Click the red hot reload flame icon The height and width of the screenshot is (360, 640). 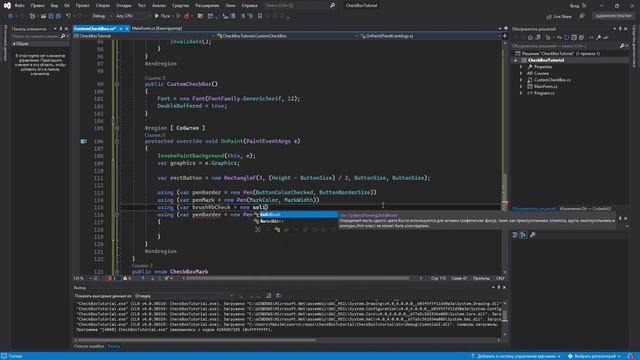click(187, 16)
